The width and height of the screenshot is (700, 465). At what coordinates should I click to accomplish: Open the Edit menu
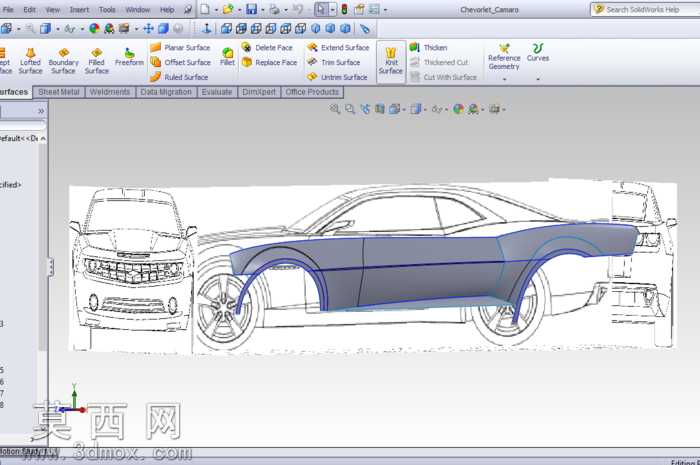pos(29,9)
